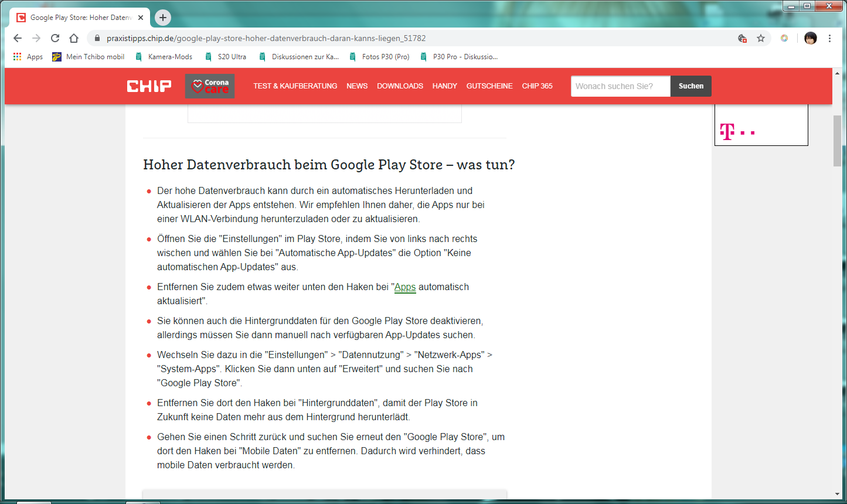
Task: Click the paragraph starting 'Öffnen Sie die Einstellungen'
Action: coord(317,253)
